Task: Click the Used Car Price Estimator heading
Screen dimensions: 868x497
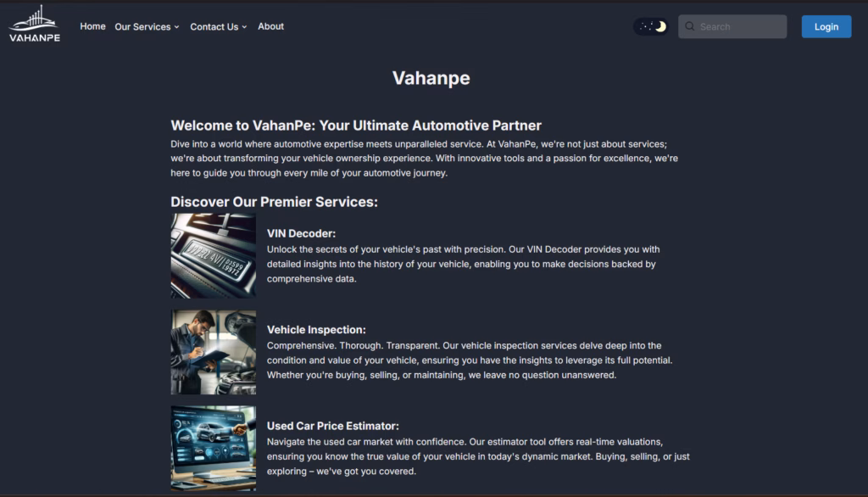Action: pyautogui.click(x=332, y=426)
